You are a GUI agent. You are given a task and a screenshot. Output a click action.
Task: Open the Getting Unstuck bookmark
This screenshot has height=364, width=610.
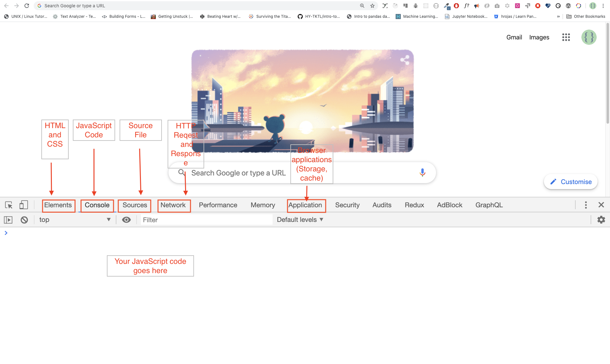pos(172,17)
